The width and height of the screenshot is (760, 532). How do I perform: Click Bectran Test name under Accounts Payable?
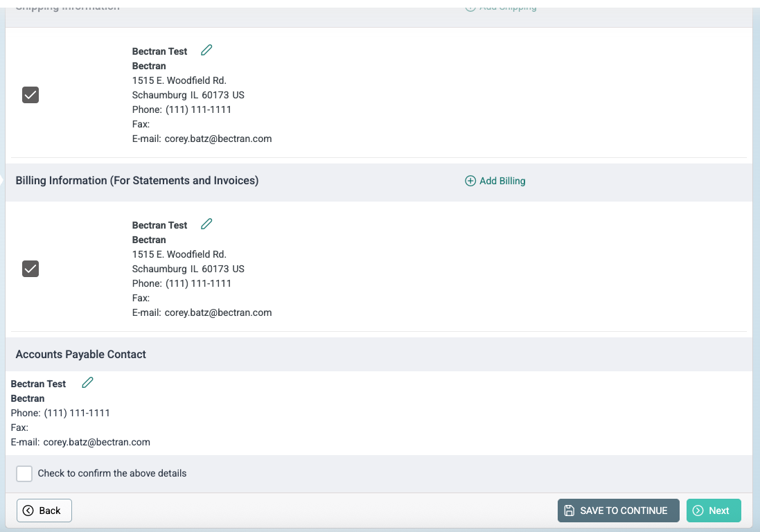[x=38, y=384]
